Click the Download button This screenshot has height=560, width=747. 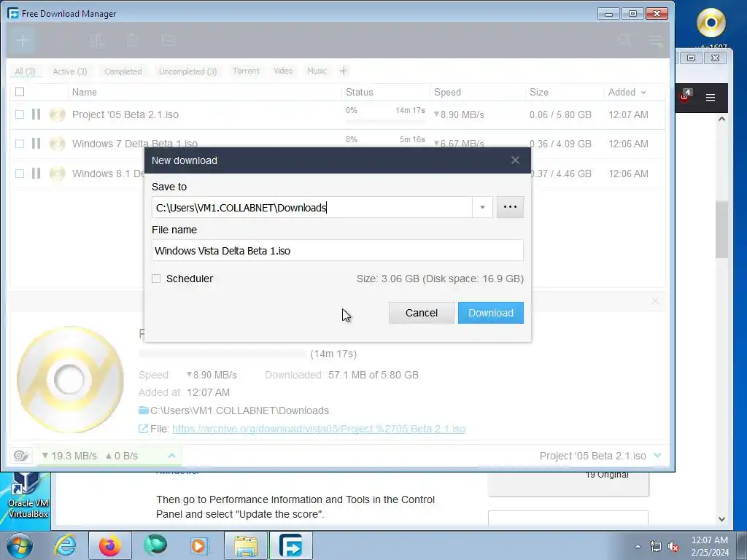tap(491, 313)
